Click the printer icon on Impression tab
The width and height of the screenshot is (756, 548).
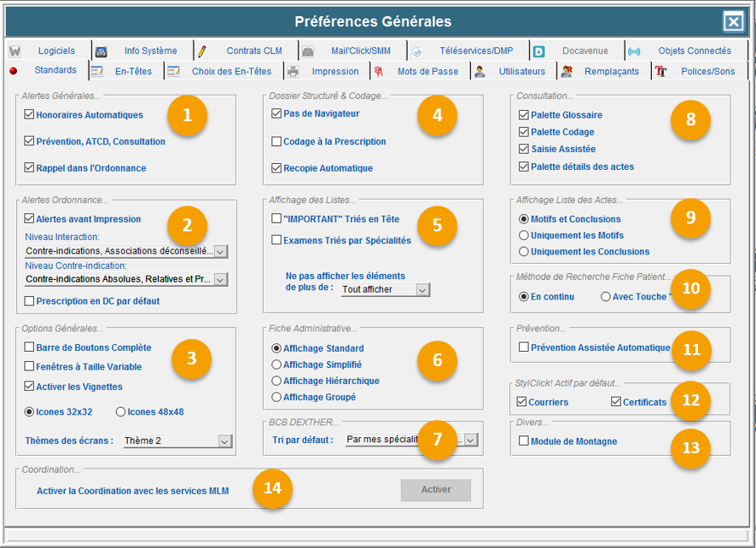tap(294, 72)
